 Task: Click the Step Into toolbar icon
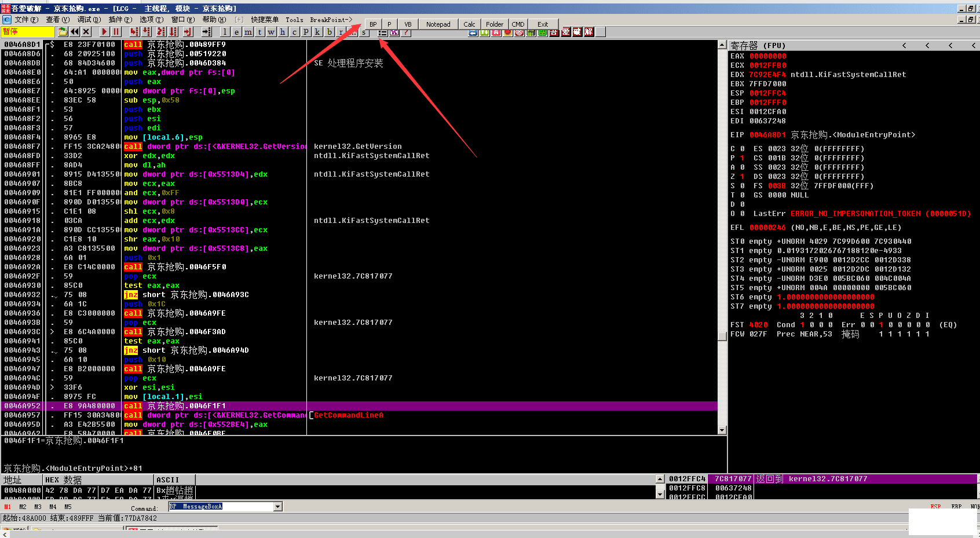[x=134, y=32]
